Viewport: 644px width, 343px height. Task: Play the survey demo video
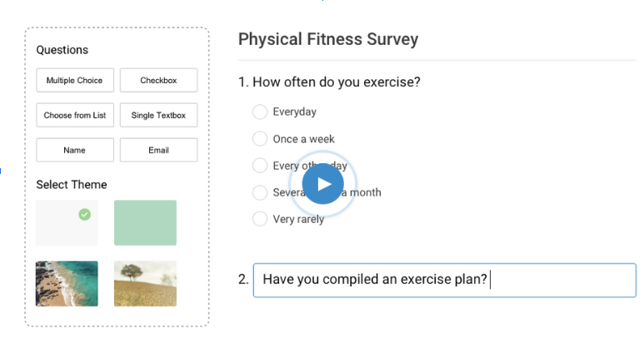click(x=322, y=184)
